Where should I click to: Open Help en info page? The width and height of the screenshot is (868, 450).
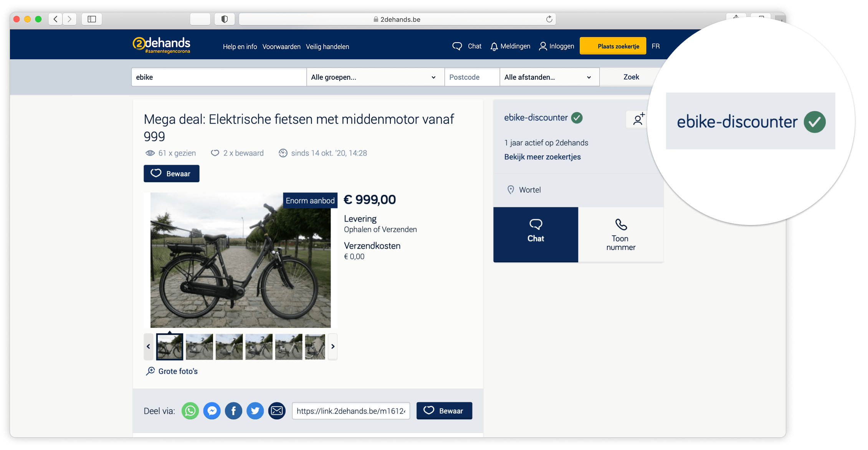[240, 46]
